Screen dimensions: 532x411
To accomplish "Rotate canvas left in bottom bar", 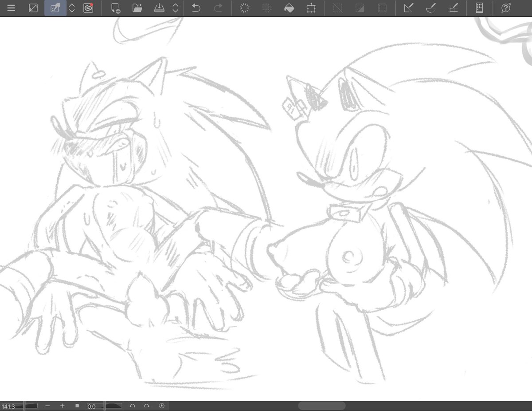I will point(132,406).
